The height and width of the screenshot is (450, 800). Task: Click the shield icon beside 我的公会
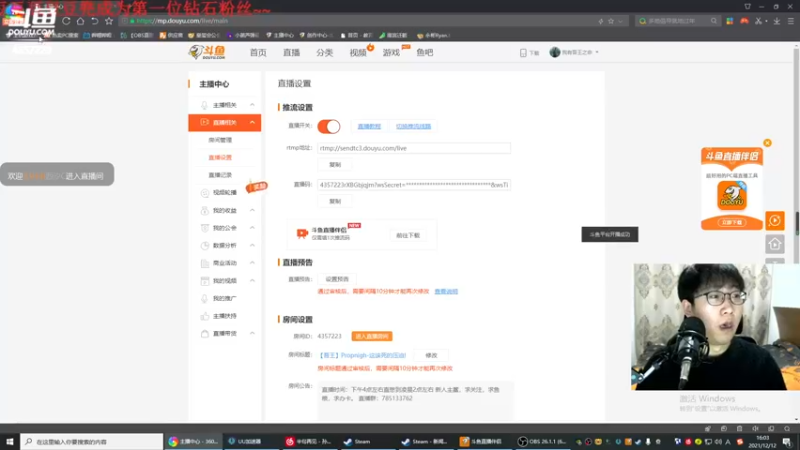[205, 228]
